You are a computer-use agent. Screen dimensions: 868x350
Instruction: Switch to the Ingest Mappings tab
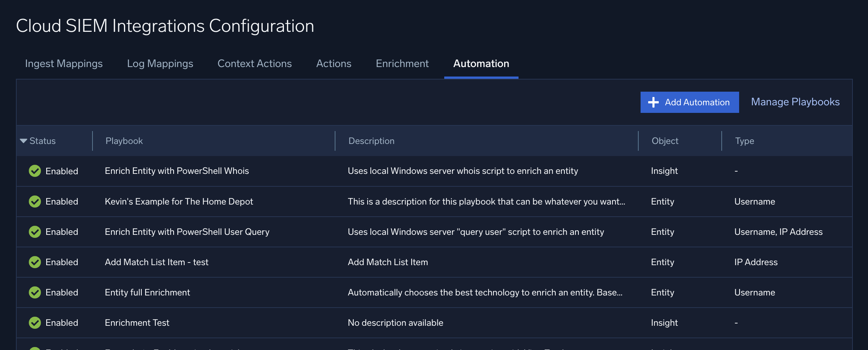coord(63,64)
